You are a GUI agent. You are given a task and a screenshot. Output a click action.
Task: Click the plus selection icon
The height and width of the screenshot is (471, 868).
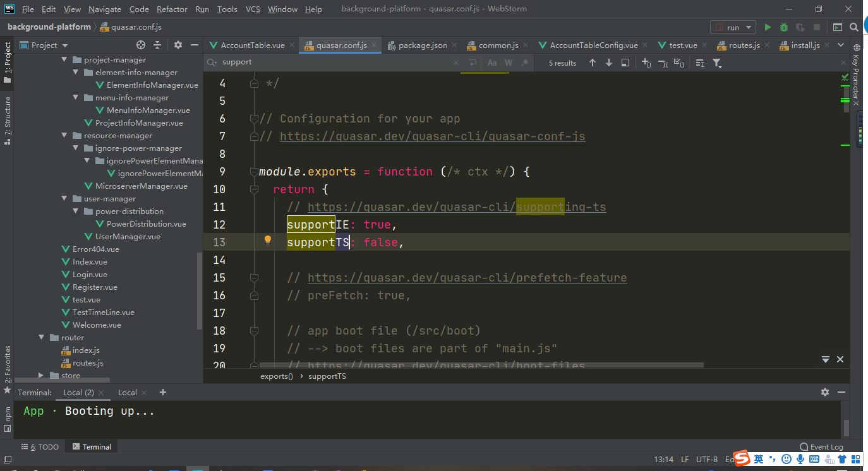point(646,63)
